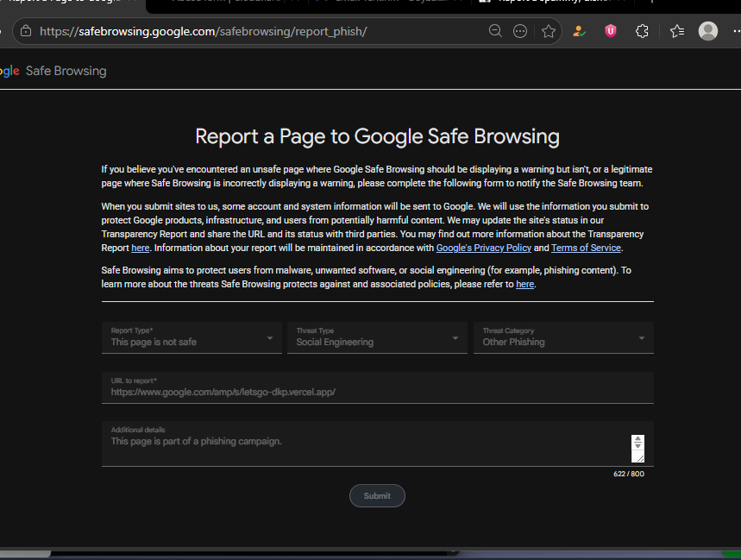
Task: Click the '622 / 800' character counter
Action: (629, 474)
